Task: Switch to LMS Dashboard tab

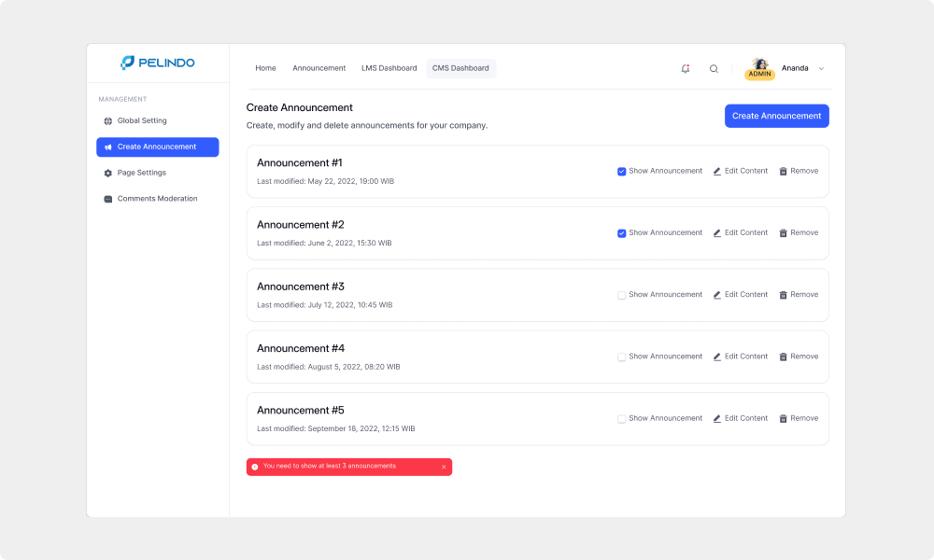Action: [389, 68]
